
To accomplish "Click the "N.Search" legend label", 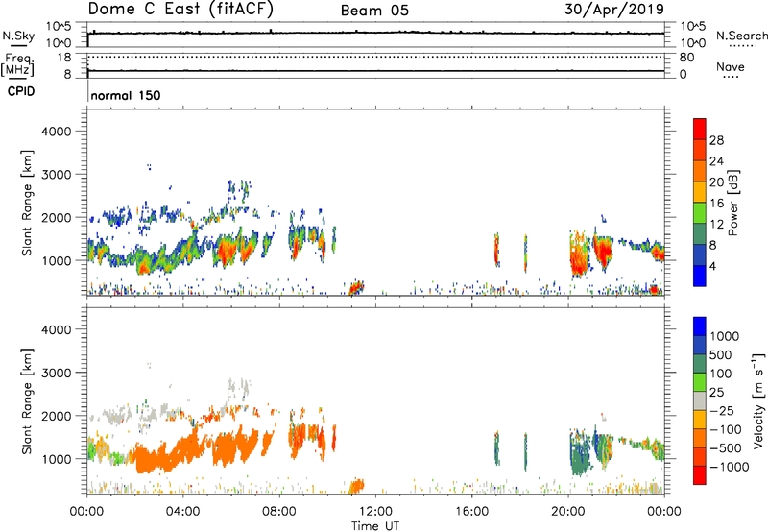I will 741,36.
